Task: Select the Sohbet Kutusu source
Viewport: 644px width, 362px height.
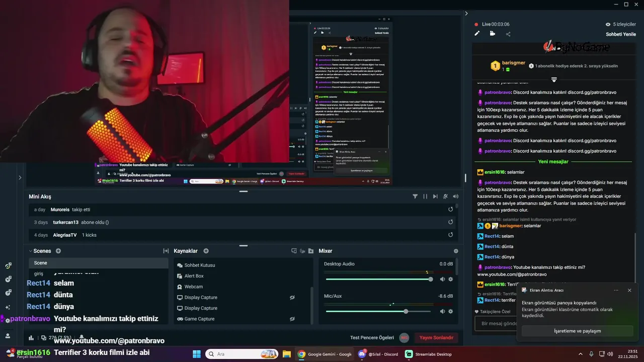Action: coord(199,265)
